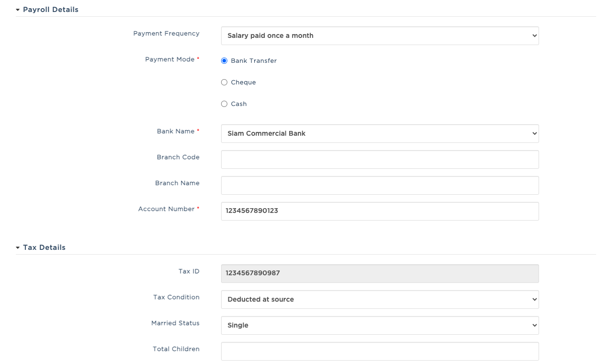Click the Tax Condition label
This screenshot has height=364, width=611.
click(176, 297)
